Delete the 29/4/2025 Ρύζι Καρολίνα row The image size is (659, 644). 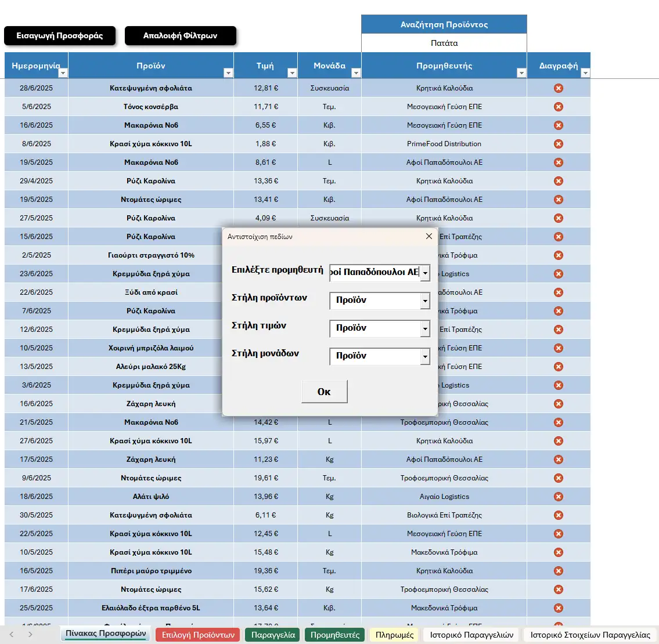point(558,181)
